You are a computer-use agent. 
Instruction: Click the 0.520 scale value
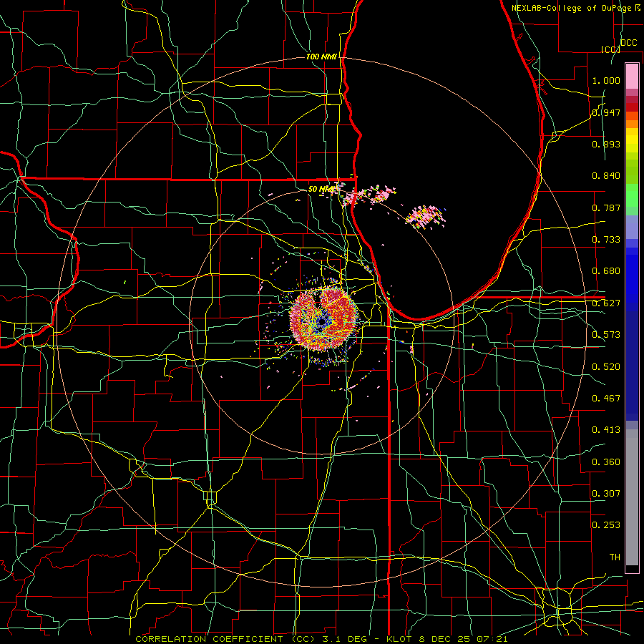(x=606, y=367)
